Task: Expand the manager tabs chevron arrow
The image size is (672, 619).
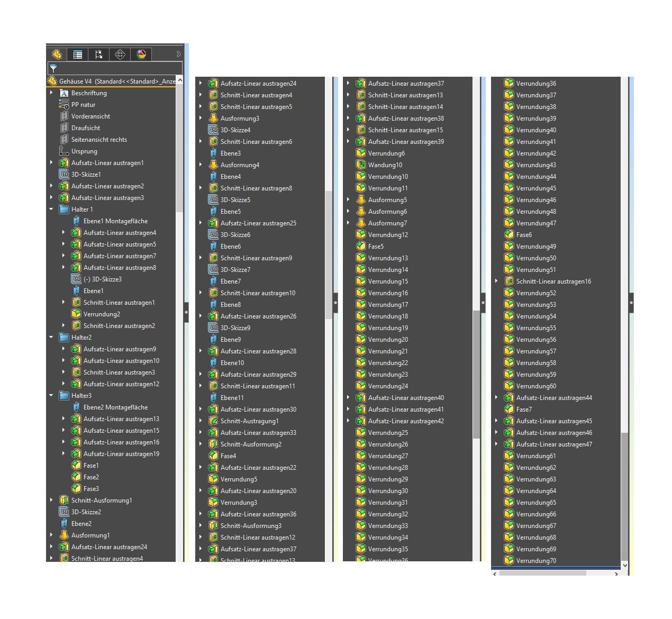Action: 178,54
